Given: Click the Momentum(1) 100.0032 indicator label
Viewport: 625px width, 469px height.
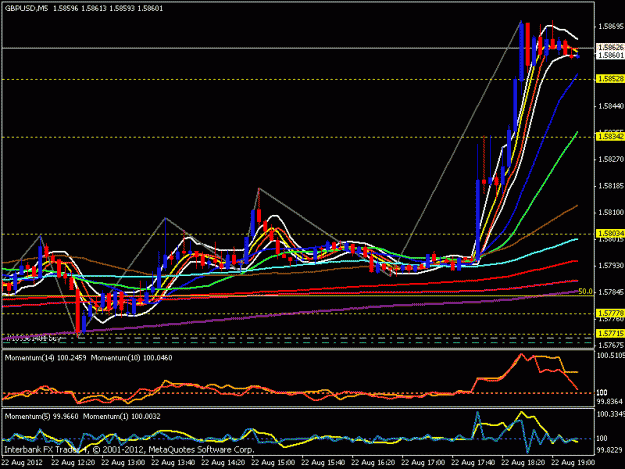Looking at the screenshot, I should tap(122, 416).
